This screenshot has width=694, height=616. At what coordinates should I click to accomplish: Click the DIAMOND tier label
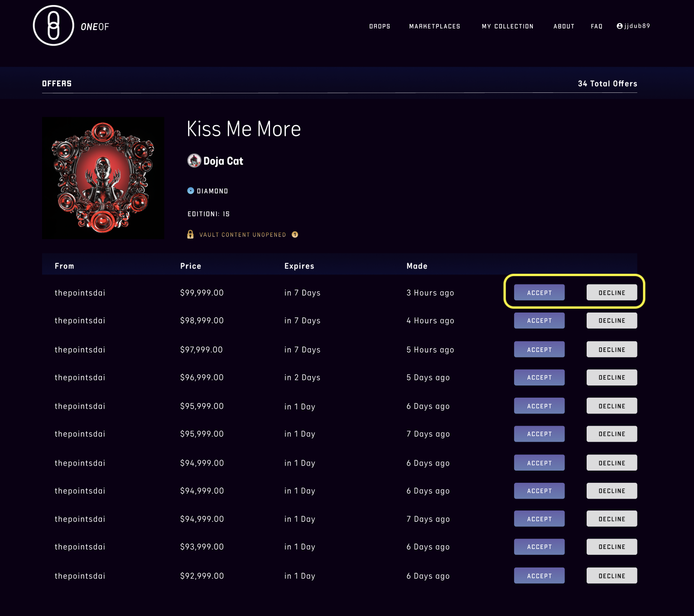point(212,191)
